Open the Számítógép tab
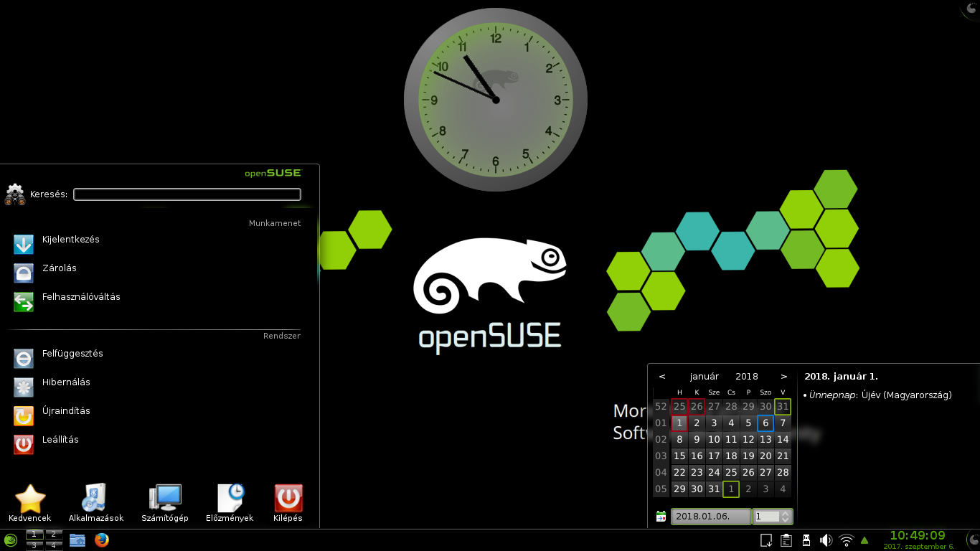980x551 pixels. [165, 503]
